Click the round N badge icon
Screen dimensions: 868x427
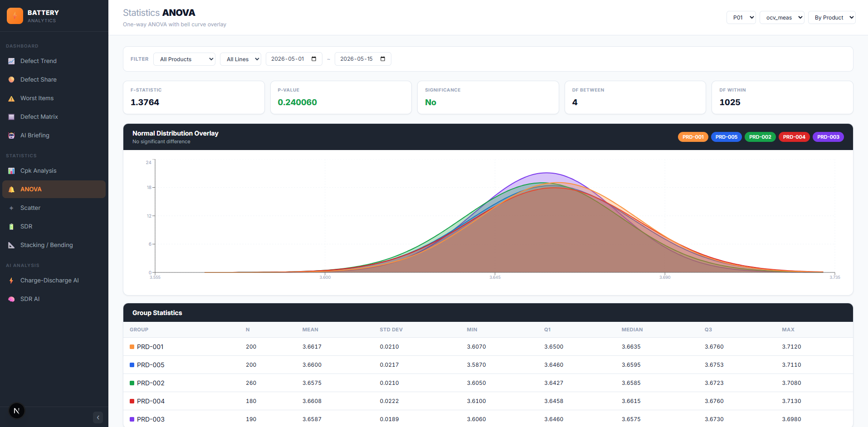17,411
